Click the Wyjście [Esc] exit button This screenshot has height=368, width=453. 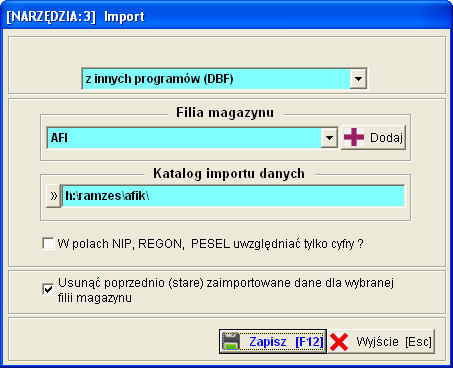(381, 342)
